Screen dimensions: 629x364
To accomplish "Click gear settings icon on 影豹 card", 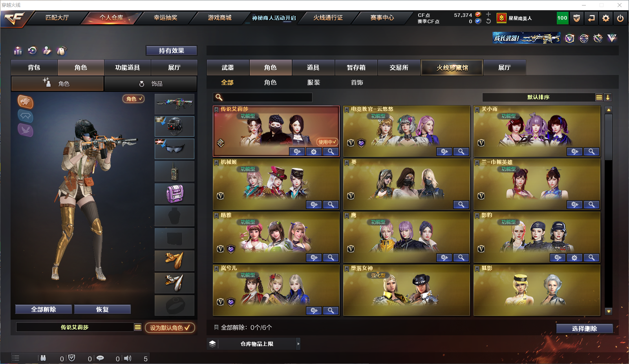I will (574, 258).
